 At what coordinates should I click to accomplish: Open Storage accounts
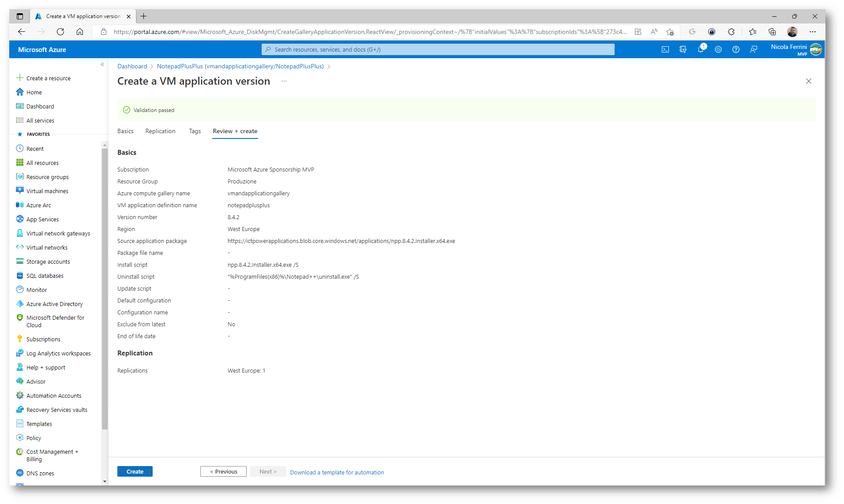coord(48,261)
